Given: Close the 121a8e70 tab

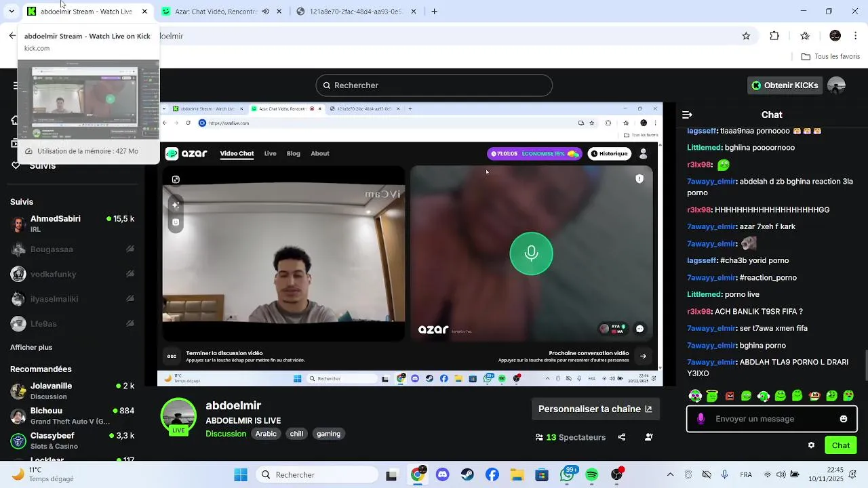Looking at the screenshot, I should pyautogui.click(x=414, y=12).
